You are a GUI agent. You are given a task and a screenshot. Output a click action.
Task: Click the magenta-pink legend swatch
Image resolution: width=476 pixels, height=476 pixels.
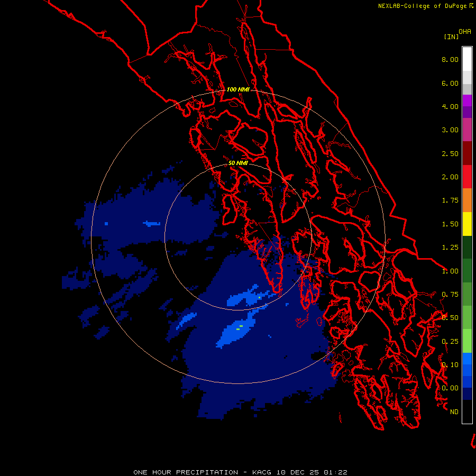tap(467, 130)
